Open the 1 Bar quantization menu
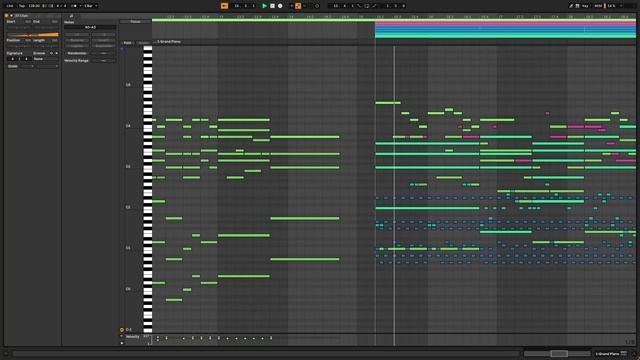640x360 pixels. tap(90, 6)
